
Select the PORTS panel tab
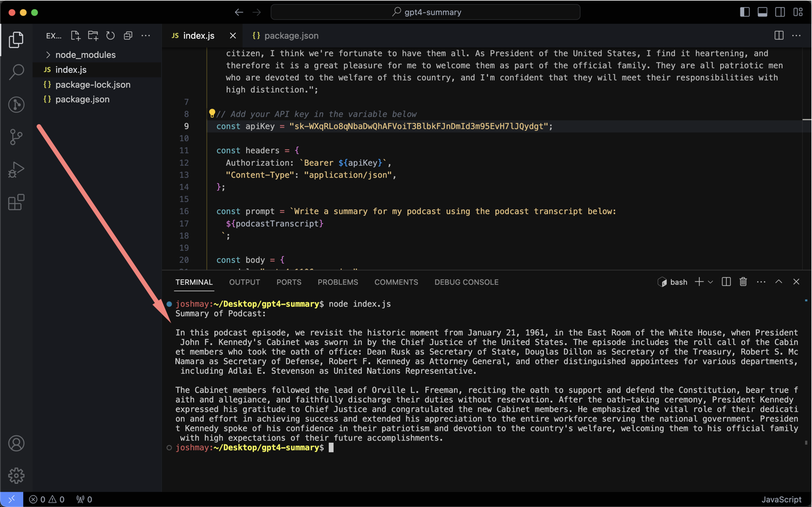click(289, 282)
